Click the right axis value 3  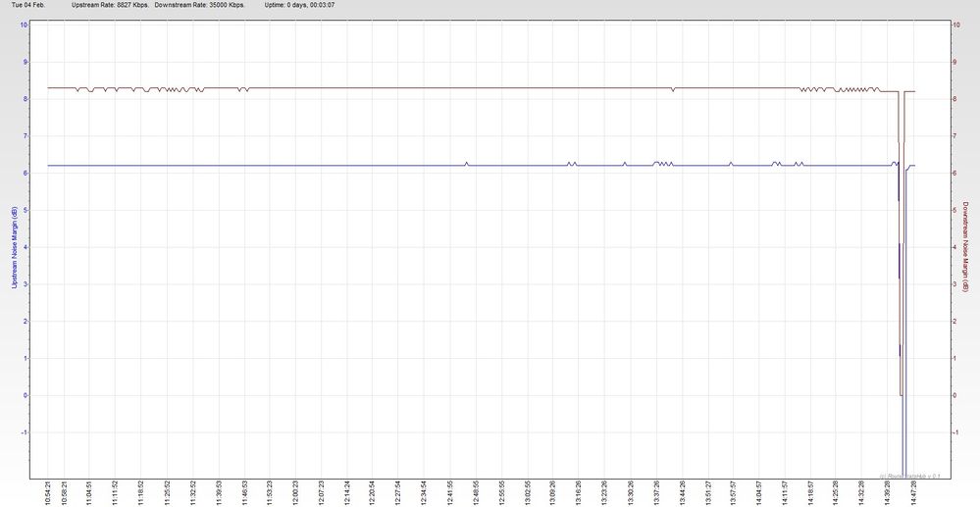pyautogui.click(x=954, y=284)
